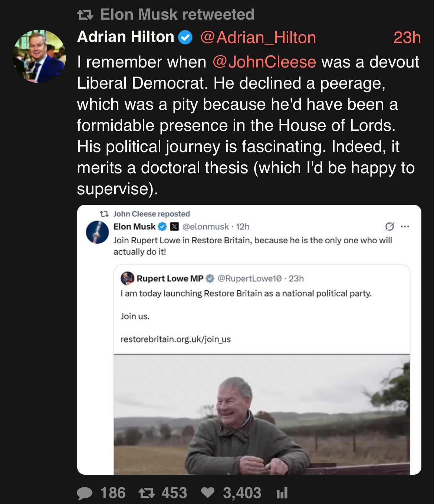The height and width of the screenshot is (504, 434).
Task: Open the video thumbnail of man at fence
Action: [262, 414]
